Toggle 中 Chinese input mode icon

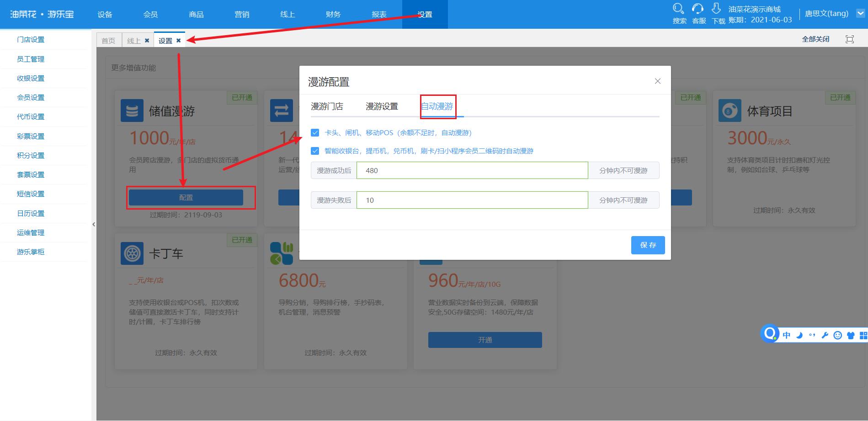pyautogui.click(x=787, y=335)
